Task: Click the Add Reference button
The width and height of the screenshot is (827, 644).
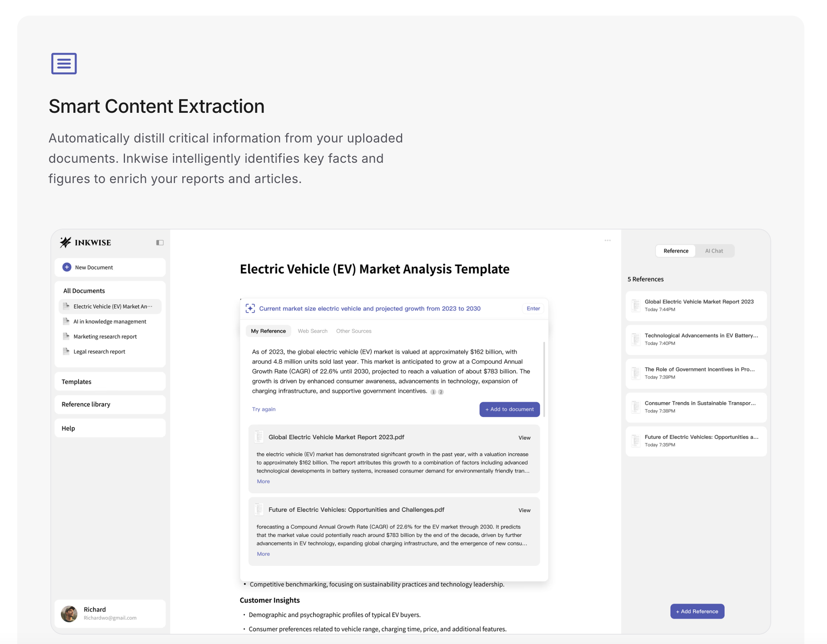Action: click(x=697, y=611)
